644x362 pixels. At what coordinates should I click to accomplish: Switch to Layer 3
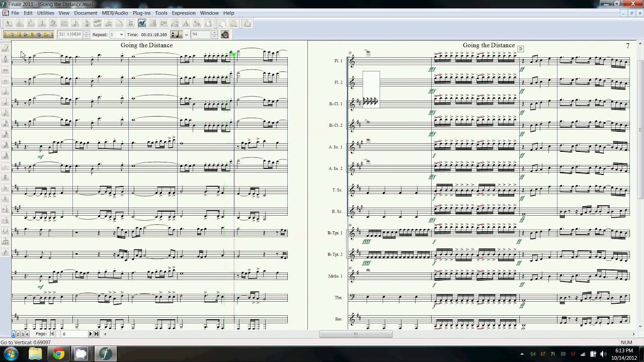point(23,334)
